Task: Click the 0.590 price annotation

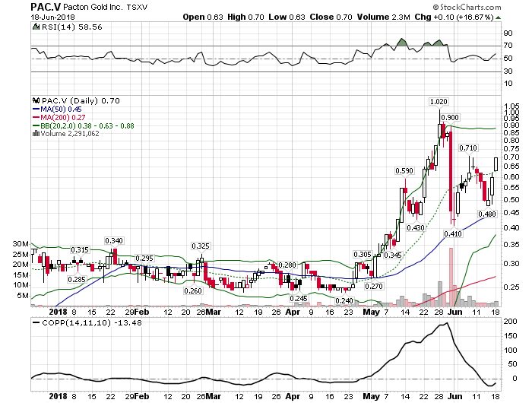Action: (x=404, y=171)
